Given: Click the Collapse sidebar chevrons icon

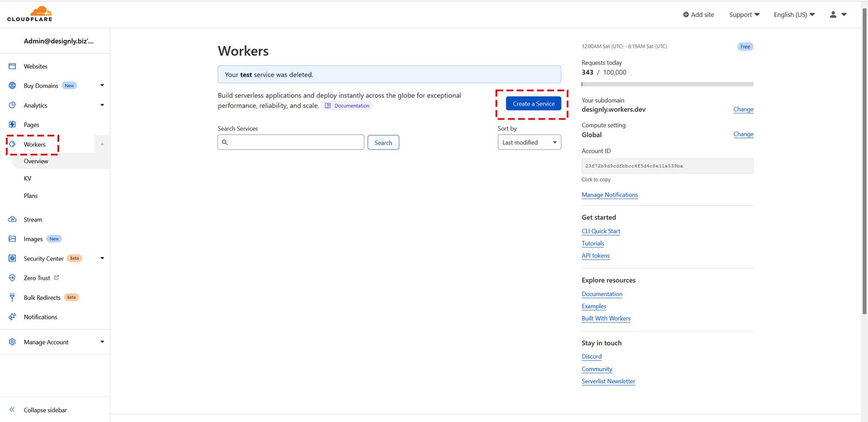Looking at the screenshot, I should [x=12, y=410].
